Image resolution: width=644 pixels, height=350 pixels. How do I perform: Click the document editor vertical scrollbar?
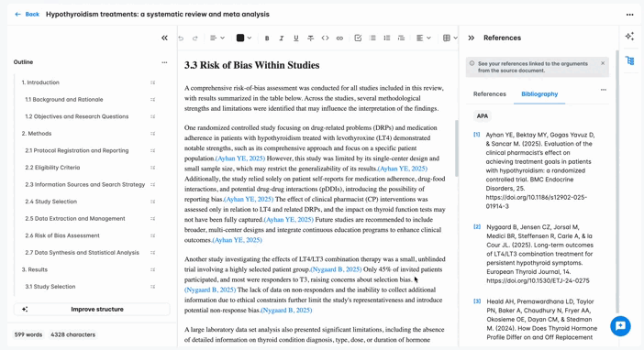tap(456, 148)
